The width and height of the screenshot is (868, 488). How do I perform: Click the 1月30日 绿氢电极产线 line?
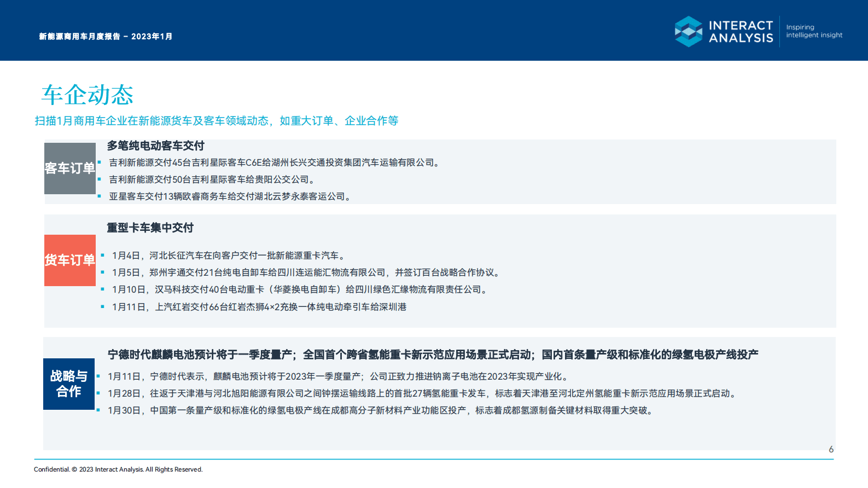coord(382,410)
